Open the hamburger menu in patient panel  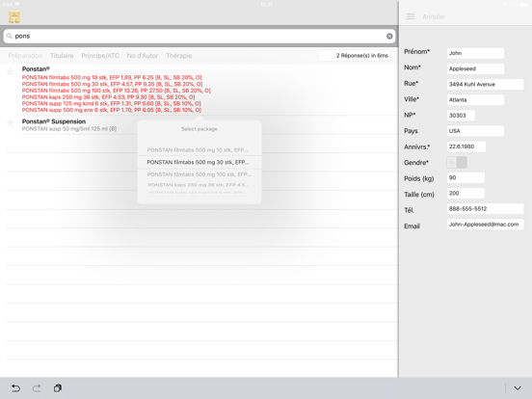click(x=411, y=16)
